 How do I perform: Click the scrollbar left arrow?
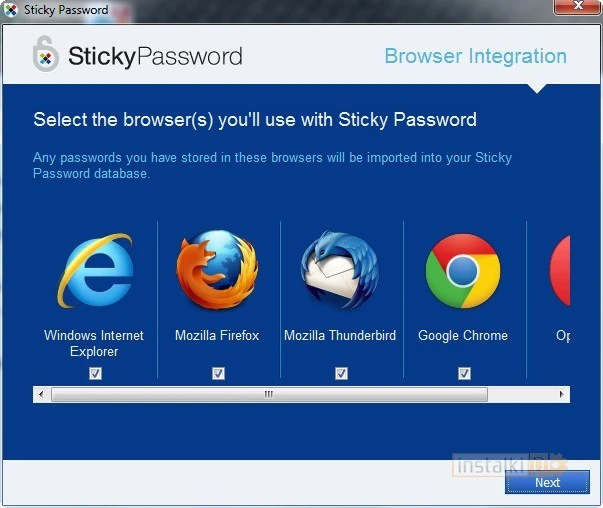click(x=41, y=394)
